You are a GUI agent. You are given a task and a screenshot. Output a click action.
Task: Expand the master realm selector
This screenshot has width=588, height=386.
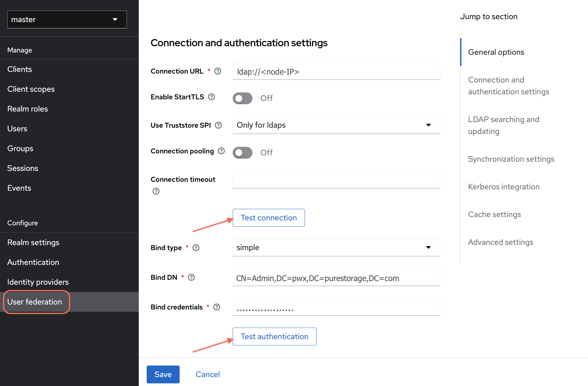coord(67,19)
